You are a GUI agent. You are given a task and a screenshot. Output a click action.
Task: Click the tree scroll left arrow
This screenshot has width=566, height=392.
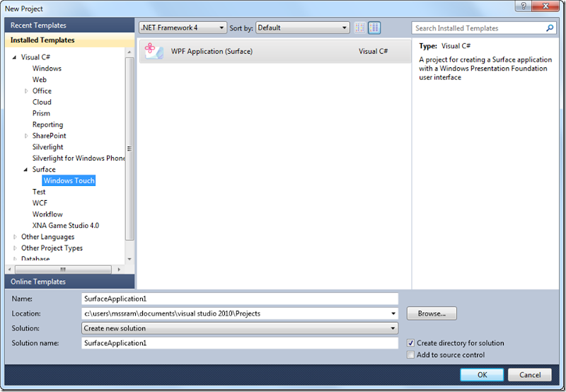pos(9,270)
